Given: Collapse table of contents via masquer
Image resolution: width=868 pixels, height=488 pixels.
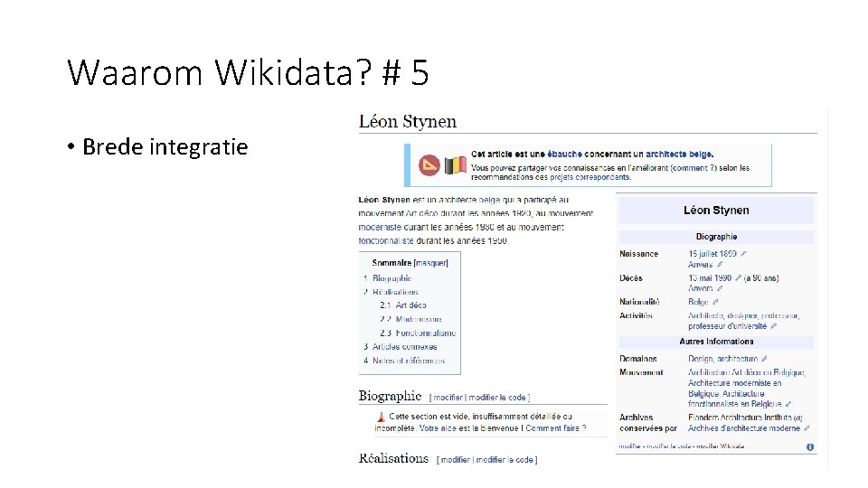Looking at the screenshot, I should 430,263.
